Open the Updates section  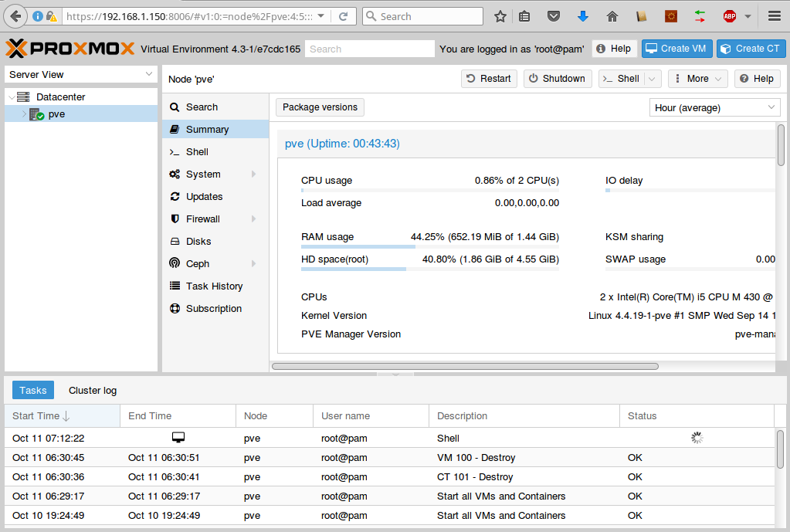click(x=215, y=196)
